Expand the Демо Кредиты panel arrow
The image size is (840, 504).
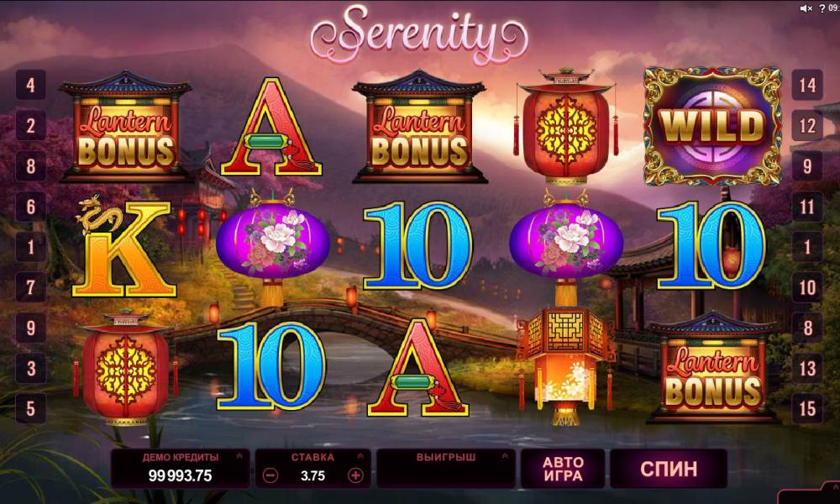[239, 456]
